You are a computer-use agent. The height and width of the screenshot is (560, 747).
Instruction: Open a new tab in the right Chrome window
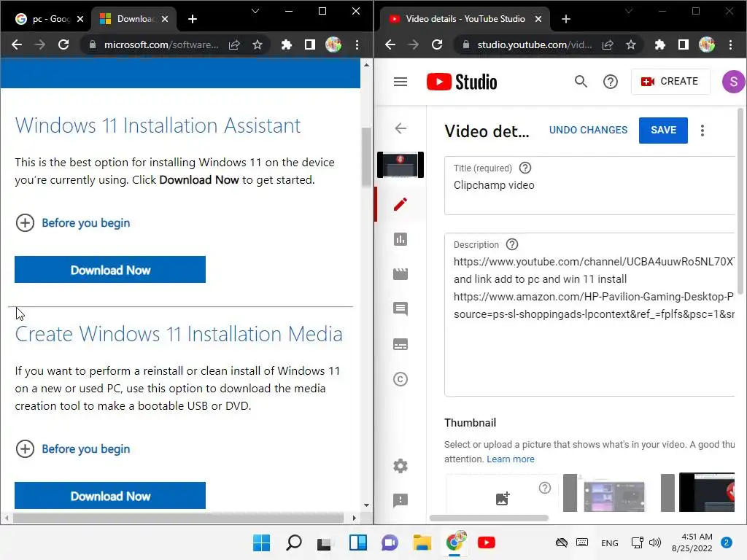(566, 19)
